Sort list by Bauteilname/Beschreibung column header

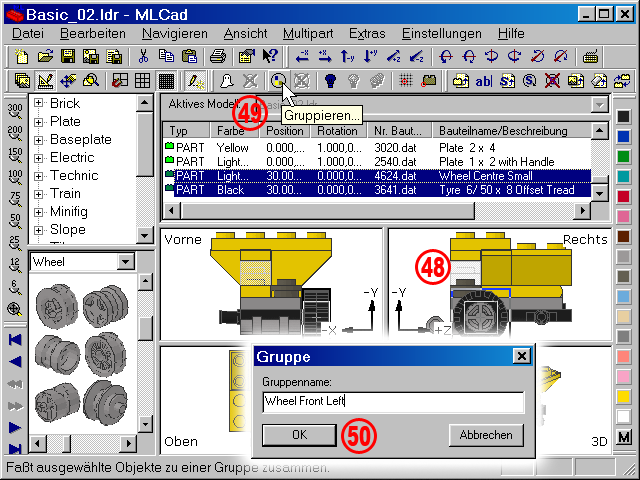click(x=511, y=131)
